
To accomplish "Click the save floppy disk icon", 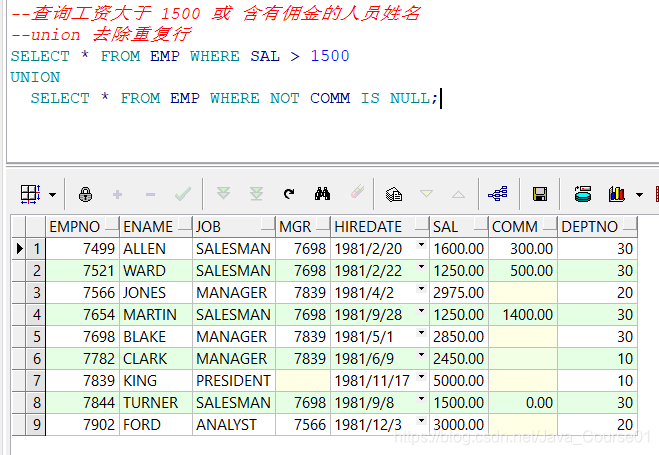I will (x=540, y=194).
